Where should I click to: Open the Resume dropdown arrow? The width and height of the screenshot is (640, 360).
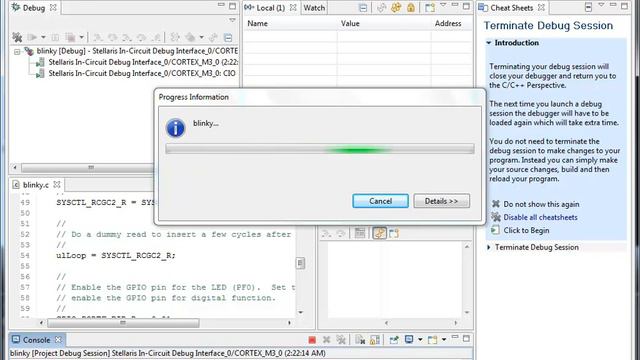(x=43, y=38)
